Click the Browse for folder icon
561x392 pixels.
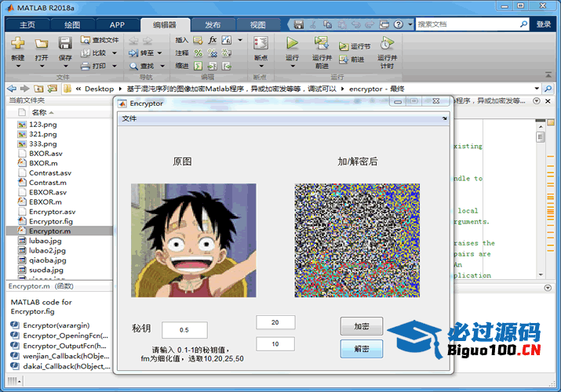point(53,89)
